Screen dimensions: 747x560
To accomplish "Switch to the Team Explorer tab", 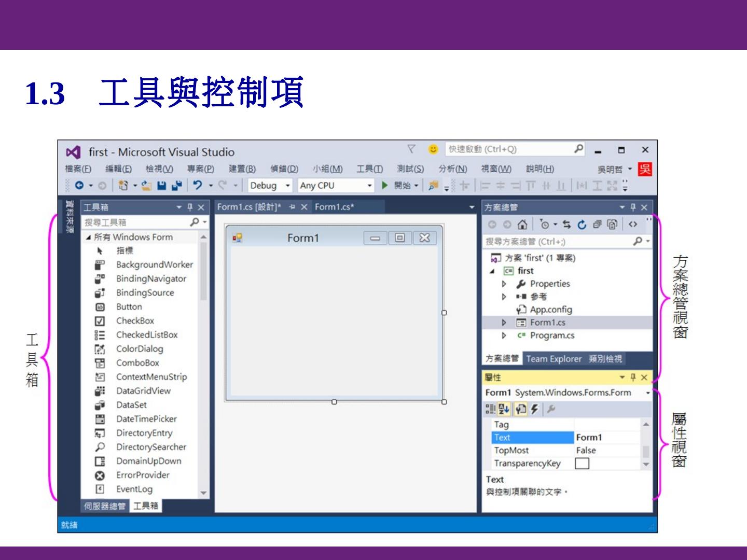I will (x=554, y=359).
